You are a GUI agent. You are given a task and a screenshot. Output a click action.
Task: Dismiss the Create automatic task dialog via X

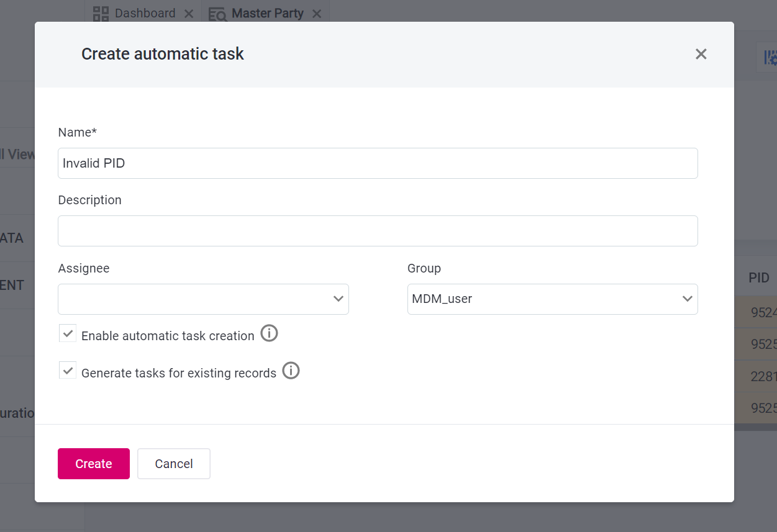point(701,54)
